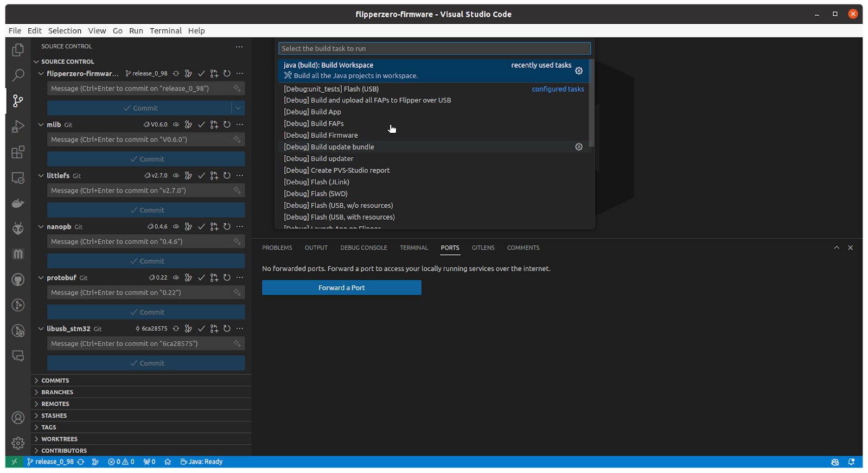Click errors and warnings count in status bar
This screenshot has width=868, height=473.
click(121, 462)
